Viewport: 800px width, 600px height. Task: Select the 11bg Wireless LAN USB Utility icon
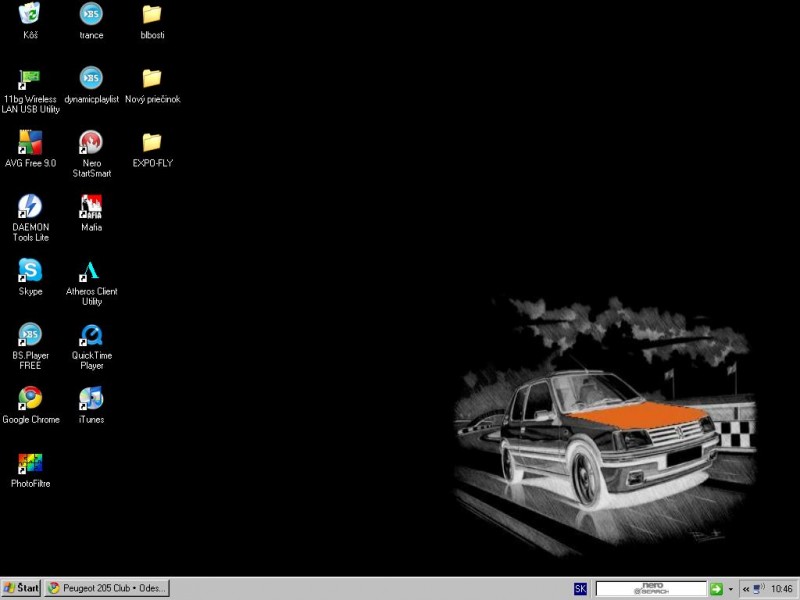click(30, 78)
